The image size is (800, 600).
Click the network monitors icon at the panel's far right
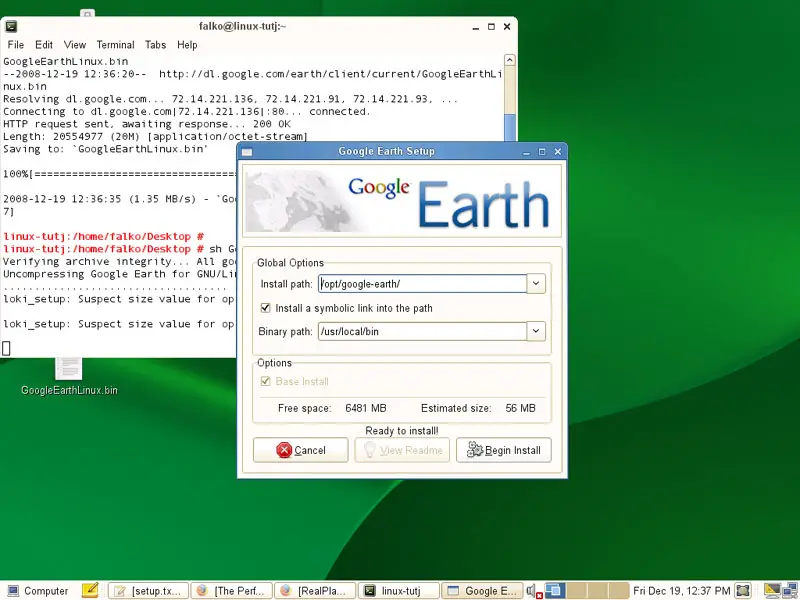pyautogui.click(x=792, y=590)
